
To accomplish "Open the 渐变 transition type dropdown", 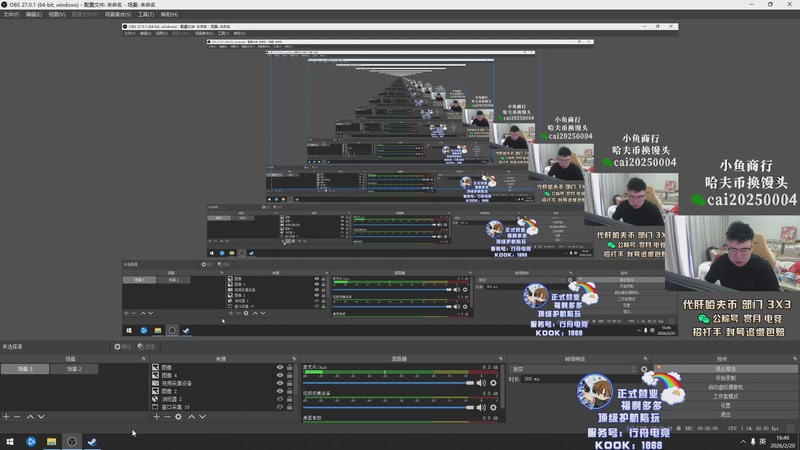I will click(573, 369).
